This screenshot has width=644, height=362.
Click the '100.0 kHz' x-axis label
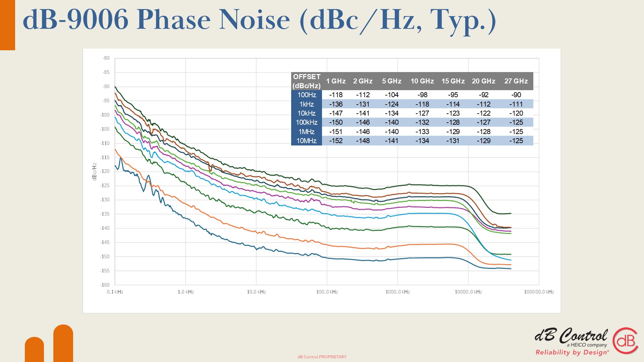click(x=327, y=292)
